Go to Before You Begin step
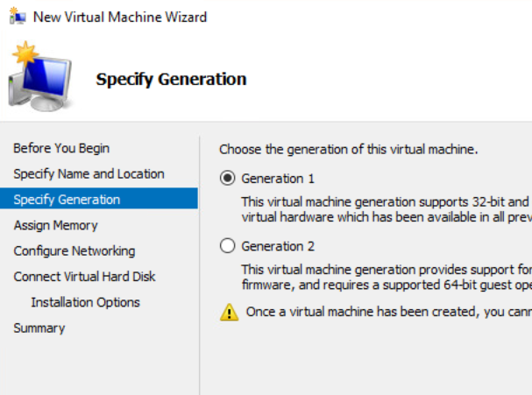 (x=61, y=149)
